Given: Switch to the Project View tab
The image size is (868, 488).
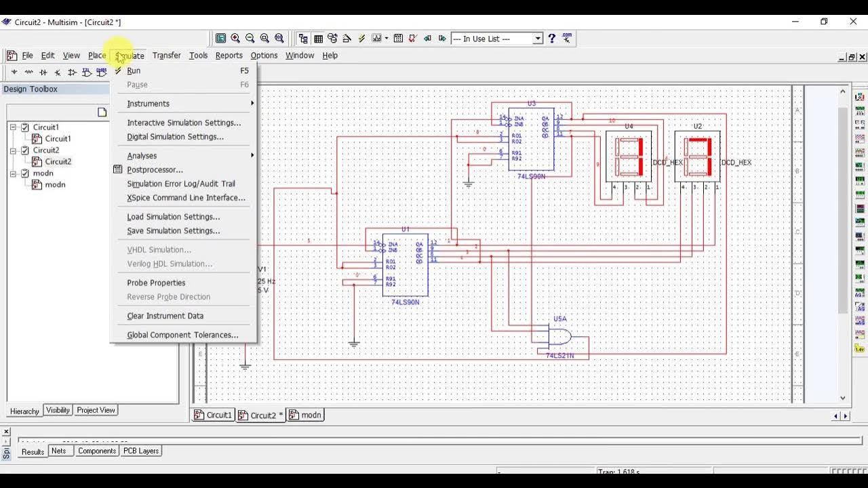Looking at the screenshot, I should click(x=96, y=410).
